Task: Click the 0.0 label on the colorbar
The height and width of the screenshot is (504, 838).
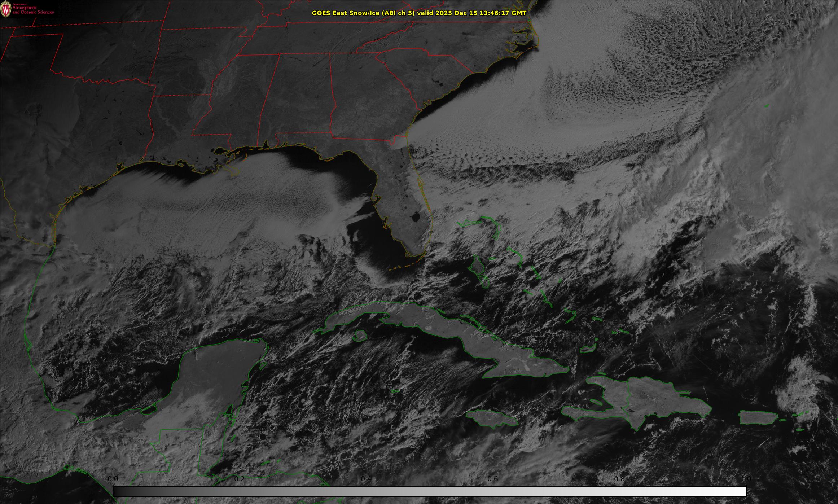Action: pos(113,479)
